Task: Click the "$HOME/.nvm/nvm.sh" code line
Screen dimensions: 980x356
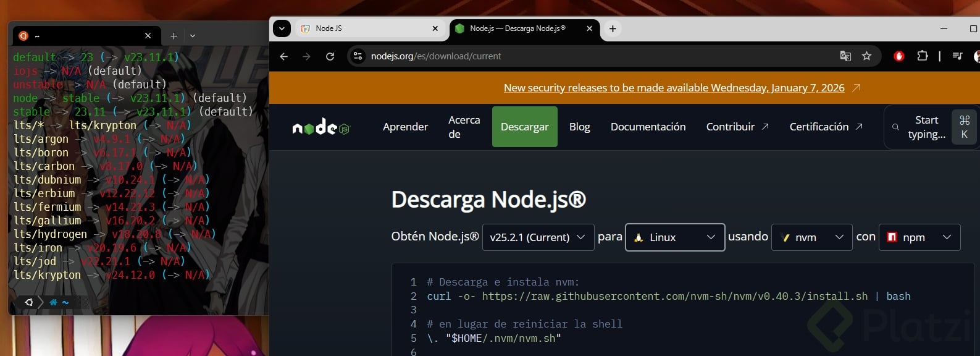Action: 493,338
